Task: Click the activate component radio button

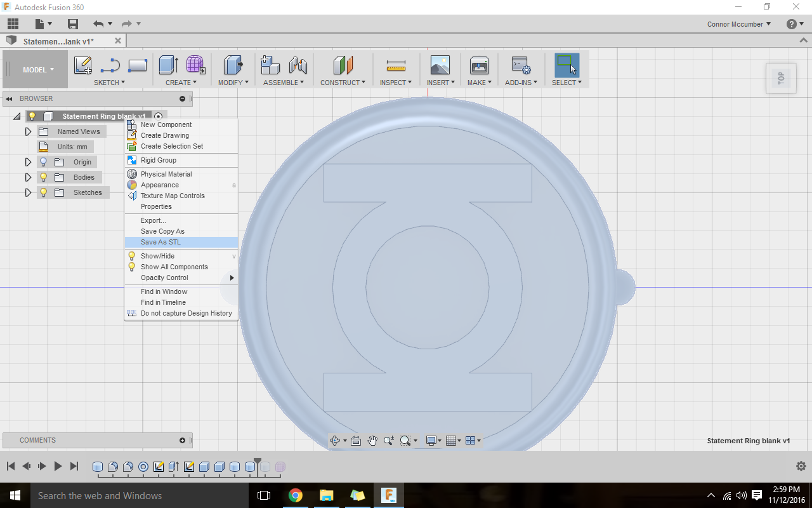Action: pyautogui.click(x=158, y=116)
